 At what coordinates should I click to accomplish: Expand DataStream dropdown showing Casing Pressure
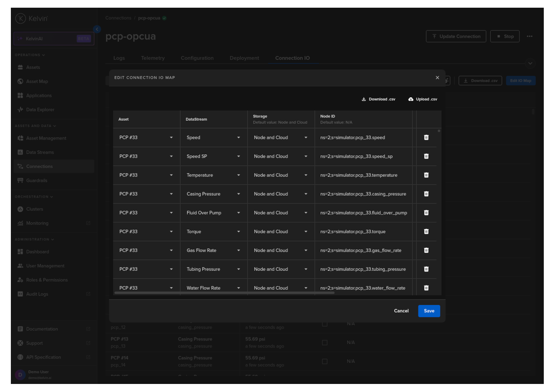click(x=238, y=194)
